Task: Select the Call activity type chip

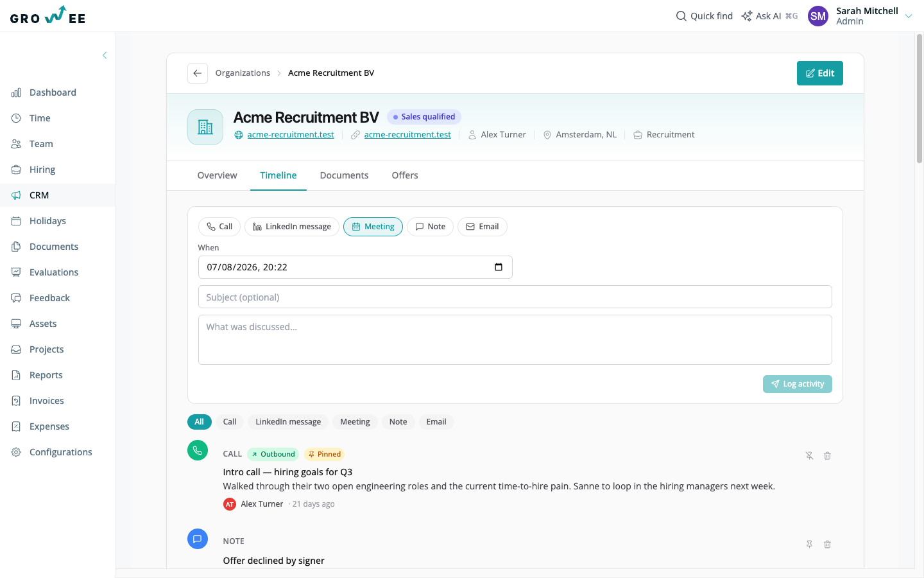Action: coord(219,227)
